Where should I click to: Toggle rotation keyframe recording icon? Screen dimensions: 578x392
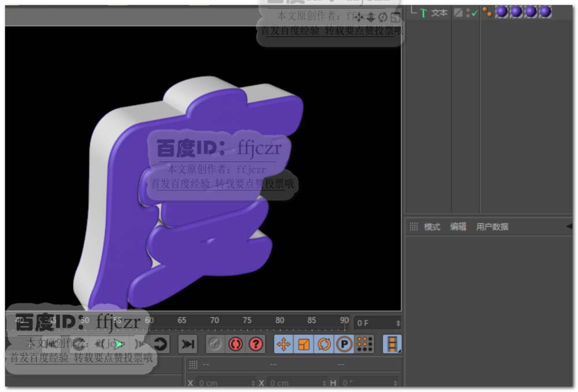(324, 345)
